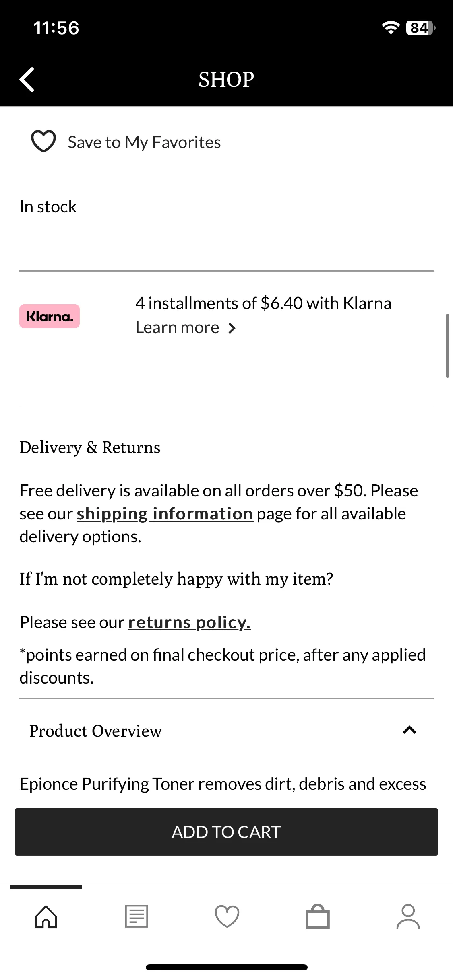
Task: Tap the SHOP header title
Action: point(226,79)
